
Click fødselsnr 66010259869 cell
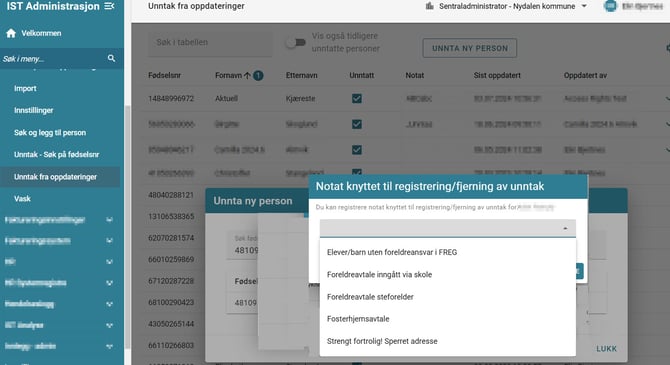[x=171, y=259]
